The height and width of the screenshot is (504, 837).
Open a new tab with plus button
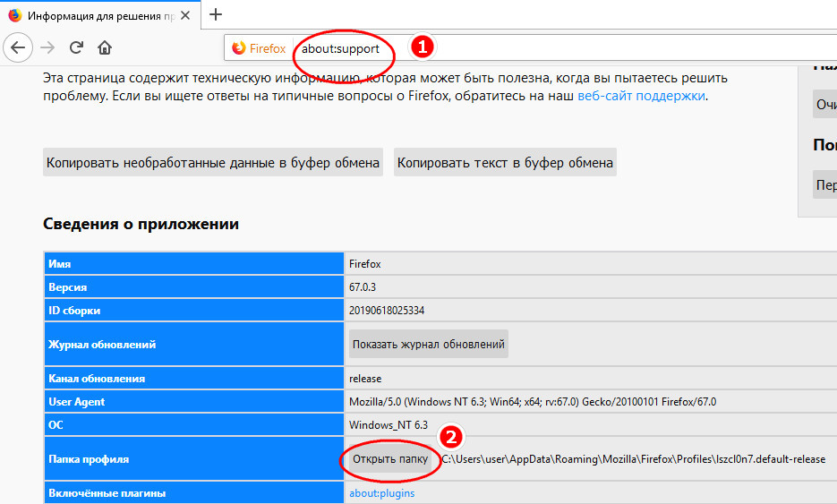pyautogui.click(x=216, y=15)
